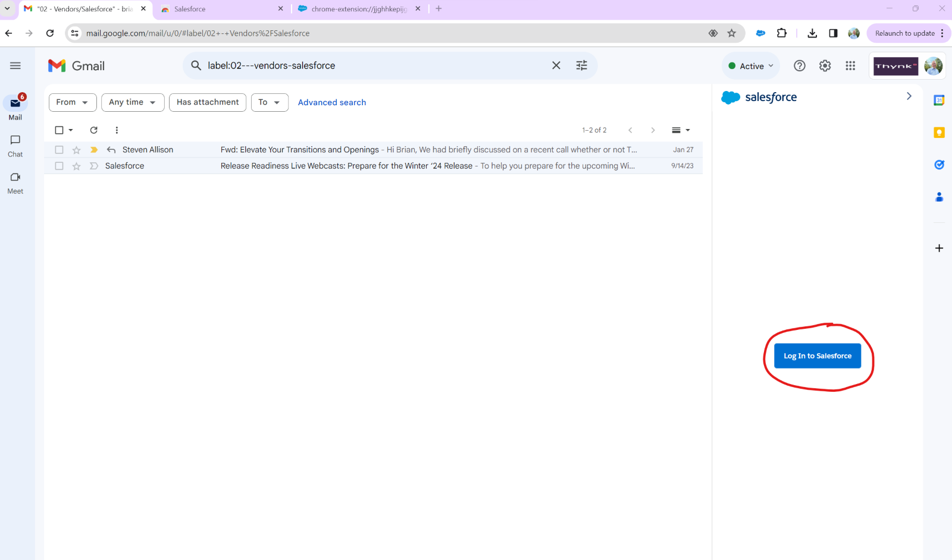Screen dimensions: 952x560
Task: Tick the select-all checkbox
Action: coord(59,130)
